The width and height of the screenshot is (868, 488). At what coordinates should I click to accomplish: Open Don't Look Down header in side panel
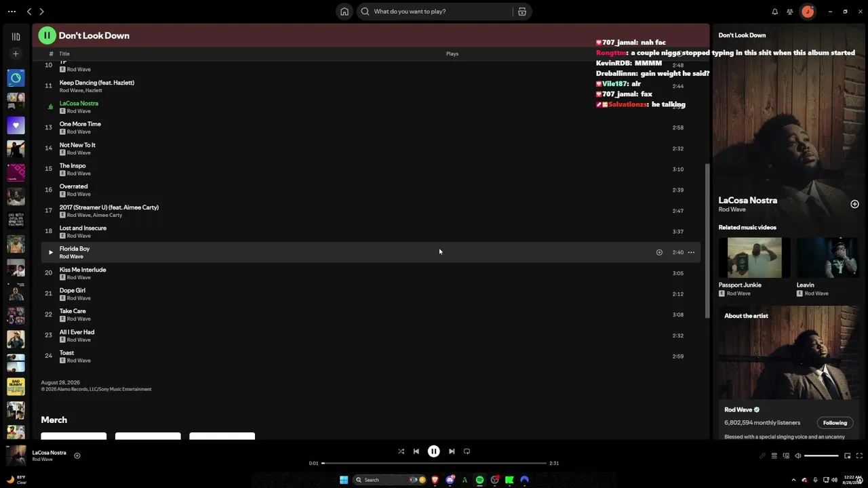click(742, 35)
